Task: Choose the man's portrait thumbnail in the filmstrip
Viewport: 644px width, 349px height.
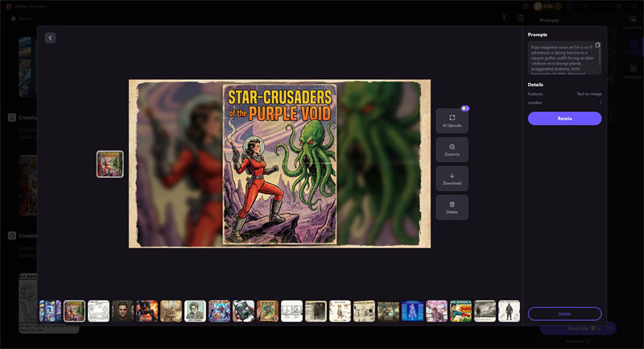Action: coord(122,311)
